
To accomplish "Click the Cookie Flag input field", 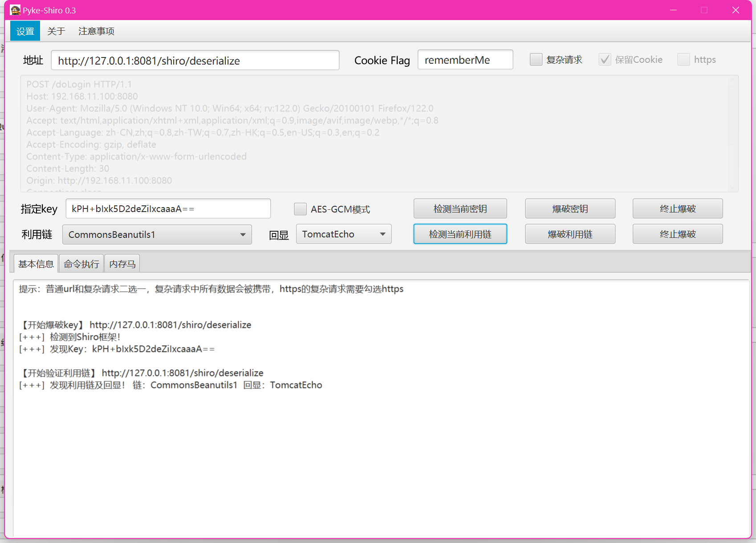I will (x=465, y=60).
